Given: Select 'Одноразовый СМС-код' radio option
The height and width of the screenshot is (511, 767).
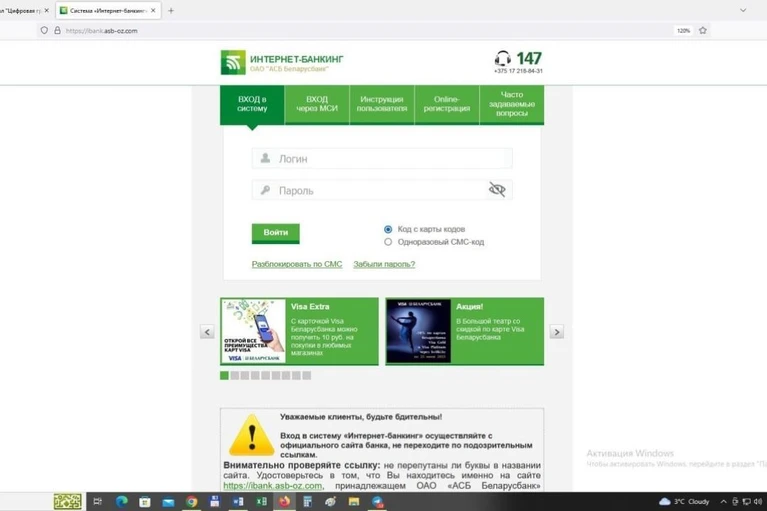Looking at the screenshot, I should 388,242.
